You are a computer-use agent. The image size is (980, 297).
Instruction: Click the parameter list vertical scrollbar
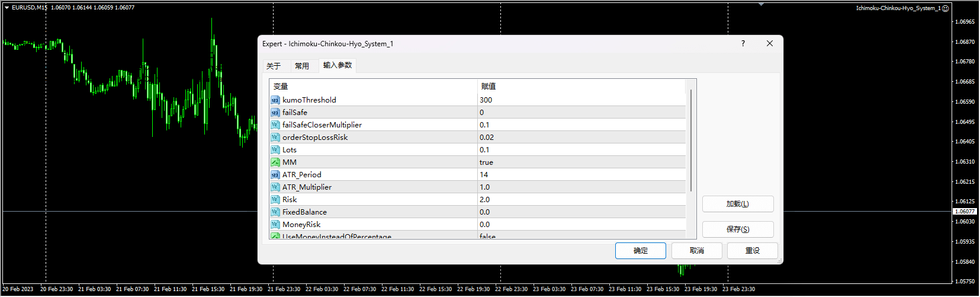691,140
